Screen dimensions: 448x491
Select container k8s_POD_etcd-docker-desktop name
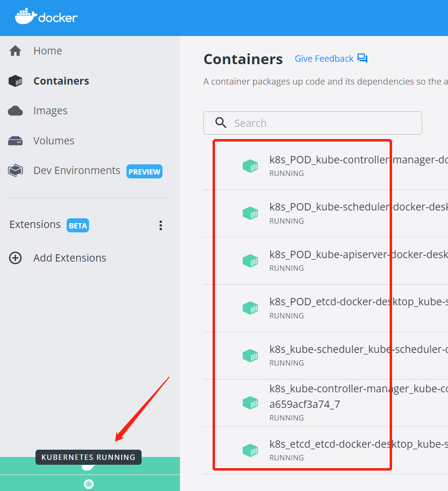click(x=358, y=302)
